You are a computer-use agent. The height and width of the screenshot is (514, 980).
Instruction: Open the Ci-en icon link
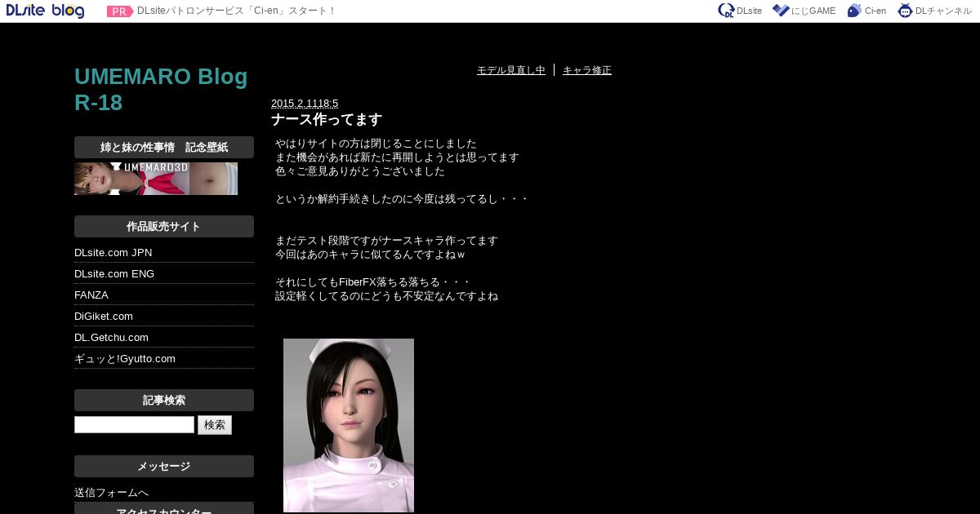866,11
